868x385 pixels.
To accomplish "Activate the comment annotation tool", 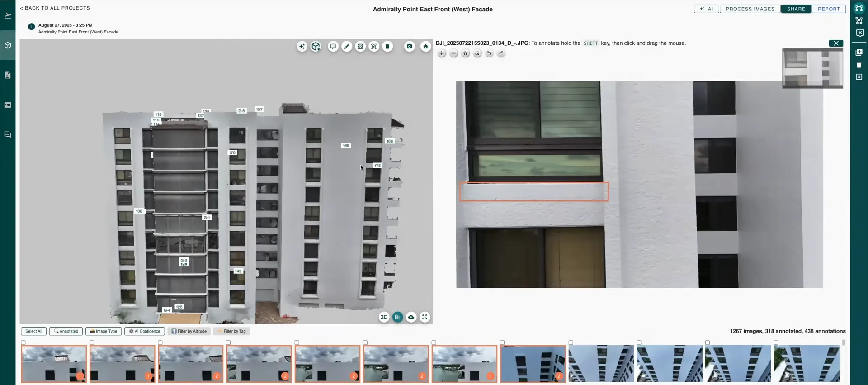I will point(333,47).
